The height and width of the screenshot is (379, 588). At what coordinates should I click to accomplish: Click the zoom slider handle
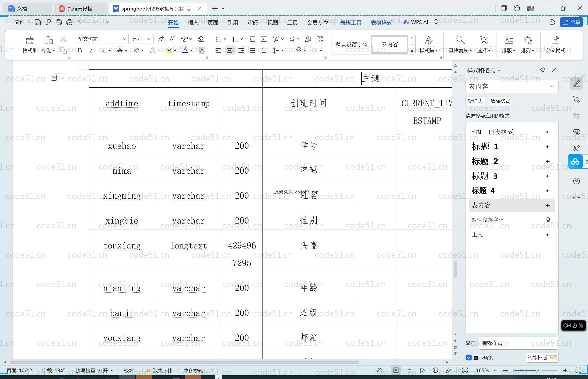(x=538, y=370)
